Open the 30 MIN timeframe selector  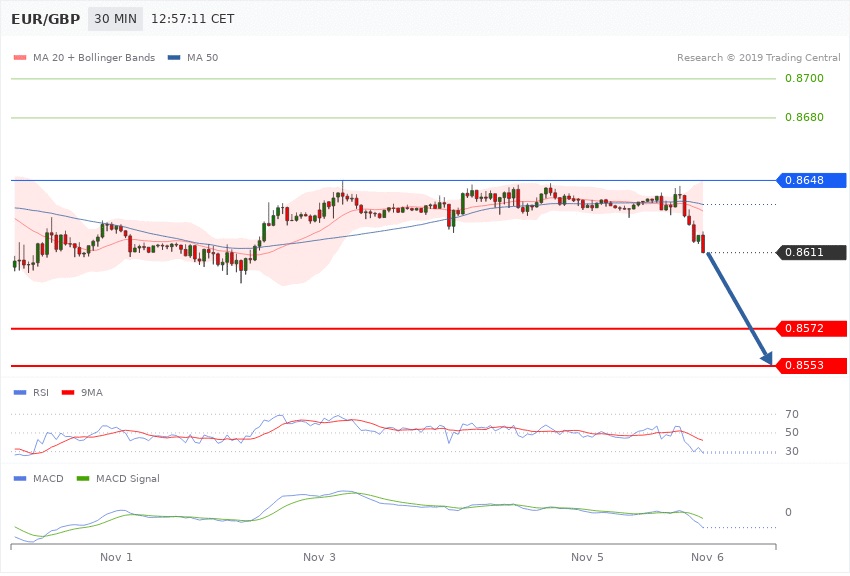point(115,19)
